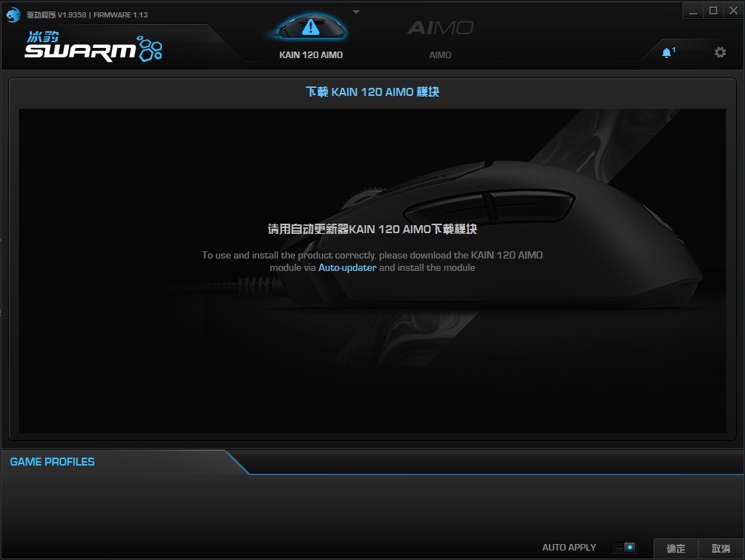Click the AUTO APPLY label

click(569, 548)
